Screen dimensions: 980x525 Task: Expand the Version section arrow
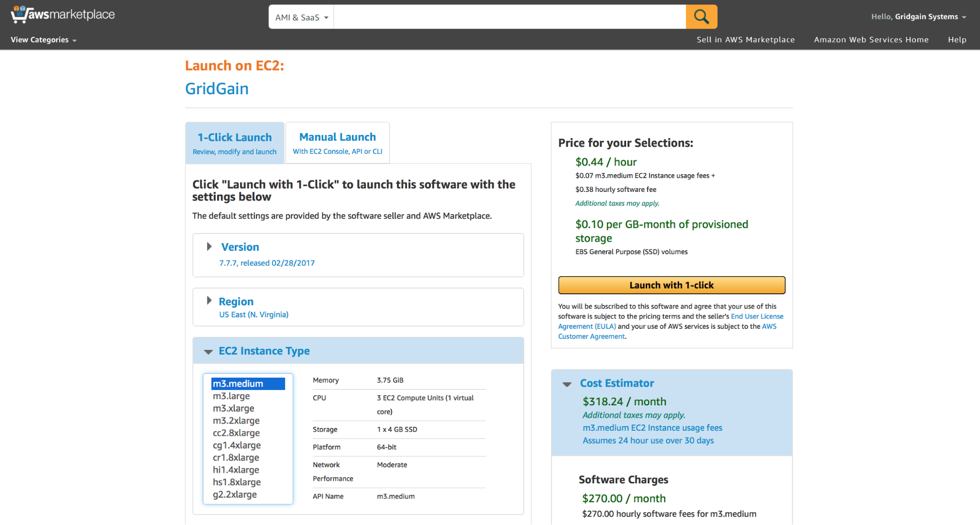click(209, 246)
